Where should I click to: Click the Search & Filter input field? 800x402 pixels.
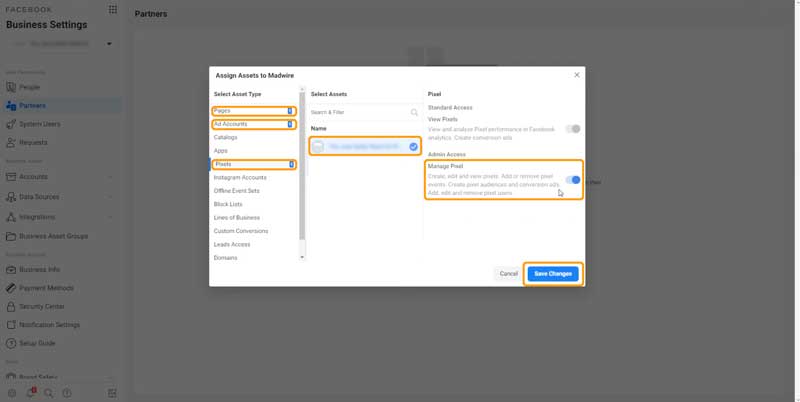[x=364, y=112]
